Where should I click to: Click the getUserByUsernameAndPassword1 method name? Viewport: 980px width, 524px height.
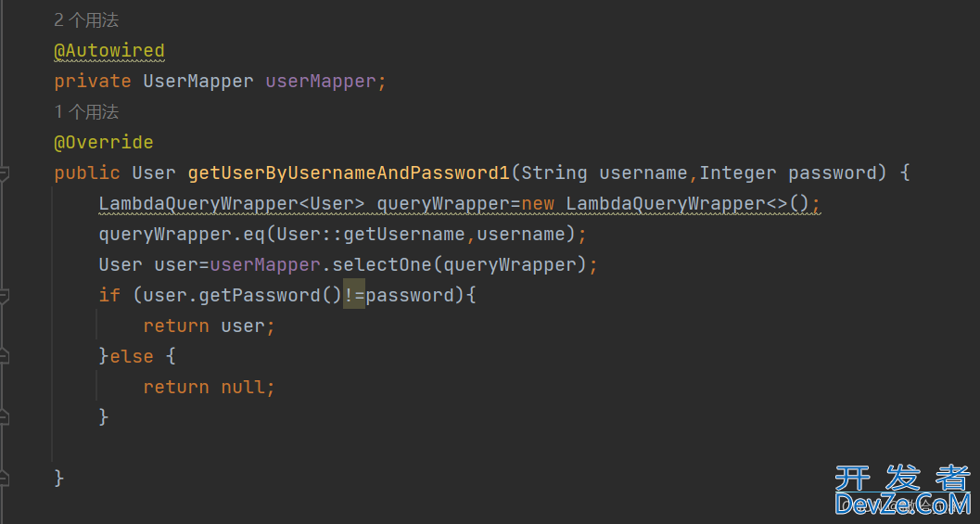point(350,173)
